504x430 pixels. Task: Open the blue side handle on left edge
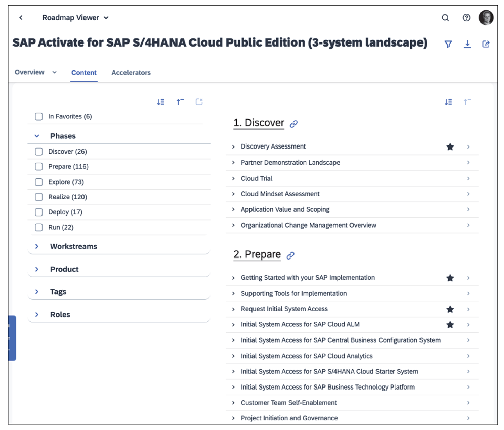(x=12, y=338)
